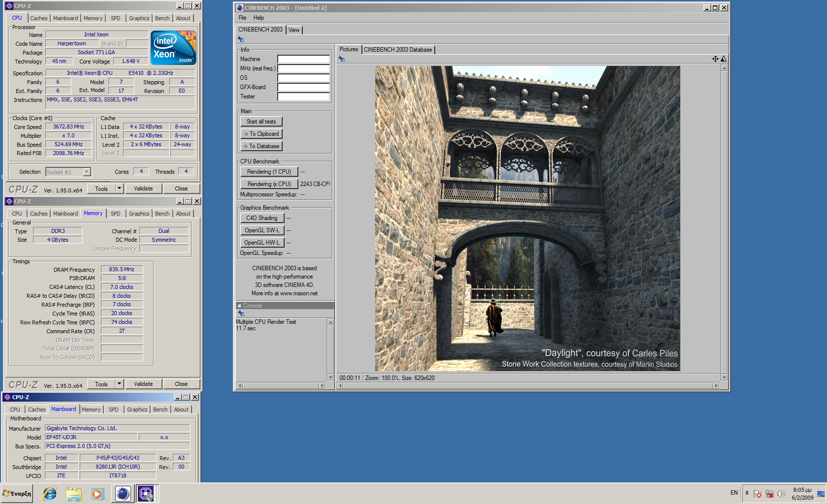Click the To Clipboard button

tap(261, 134)
